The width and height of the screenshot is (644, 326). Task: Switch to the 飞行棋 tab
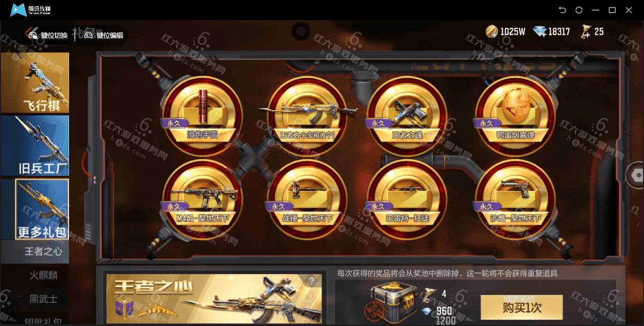coord(35,83)
